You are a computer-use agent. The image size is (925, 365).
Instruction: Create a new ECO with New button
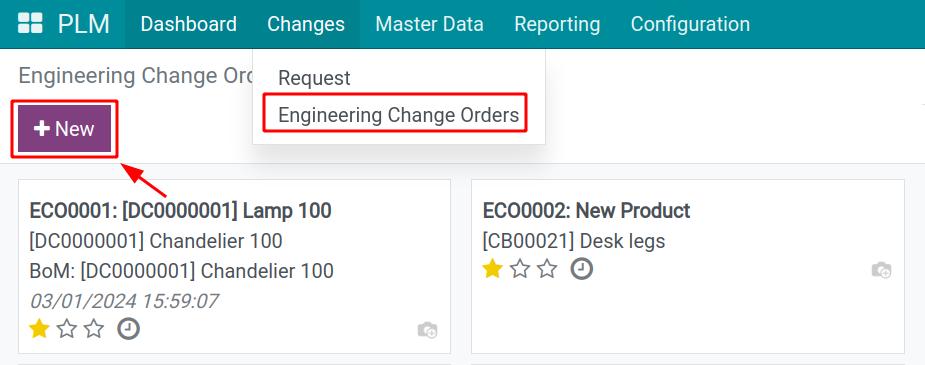point(64,129)
